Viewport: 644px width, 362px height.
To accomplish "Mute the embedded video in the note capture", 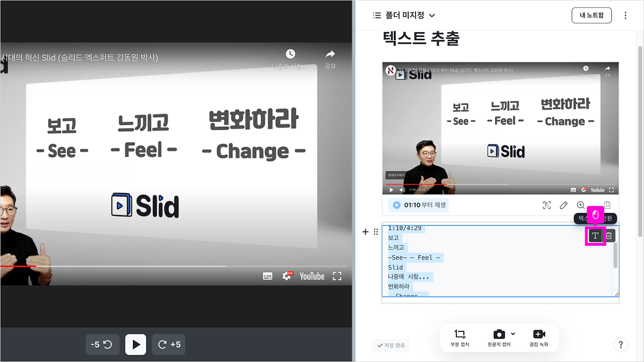I will (x=401, y=190).
